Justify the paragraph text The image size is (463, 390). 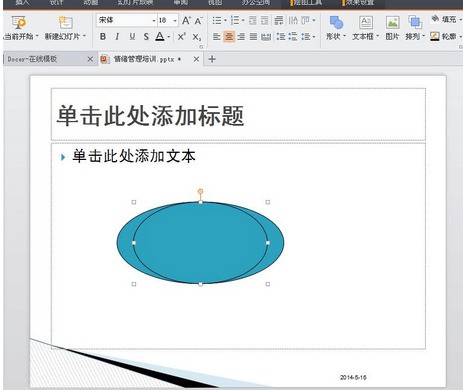[x=253, y=36]
